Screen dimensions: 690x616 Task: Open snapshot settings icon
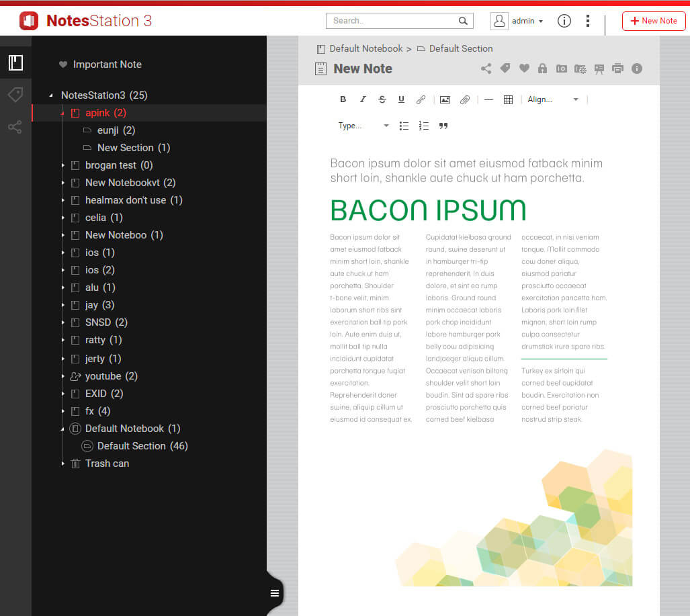click(580, 69)
